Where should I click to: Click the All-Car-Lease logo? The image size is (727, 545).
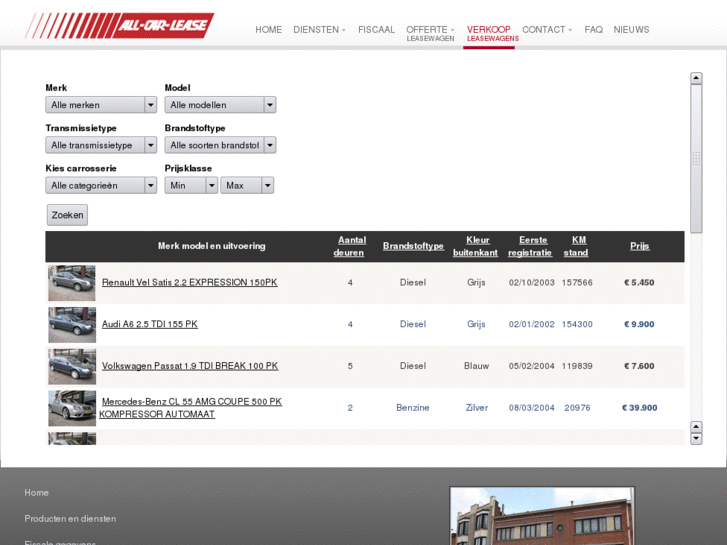click(120, 26)
